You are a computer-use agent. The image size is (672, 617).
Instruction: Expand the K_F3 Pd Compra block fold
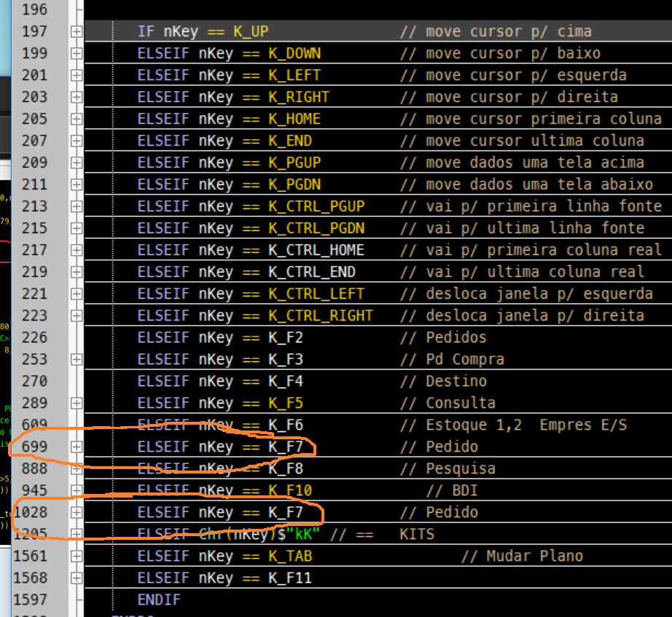point(76,359)
